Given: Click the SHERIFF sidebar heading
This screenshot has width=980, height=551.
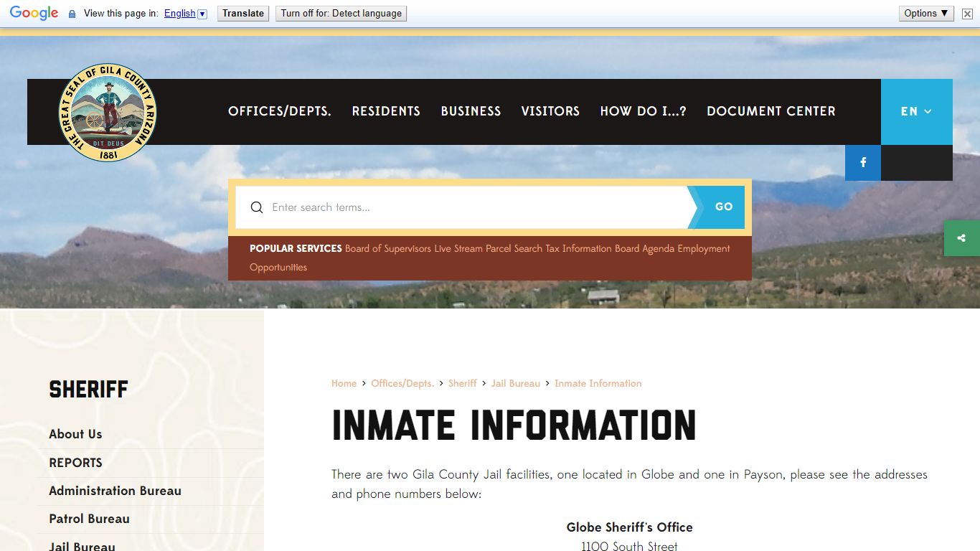Looking at the screenshot, I should (88, 390).
